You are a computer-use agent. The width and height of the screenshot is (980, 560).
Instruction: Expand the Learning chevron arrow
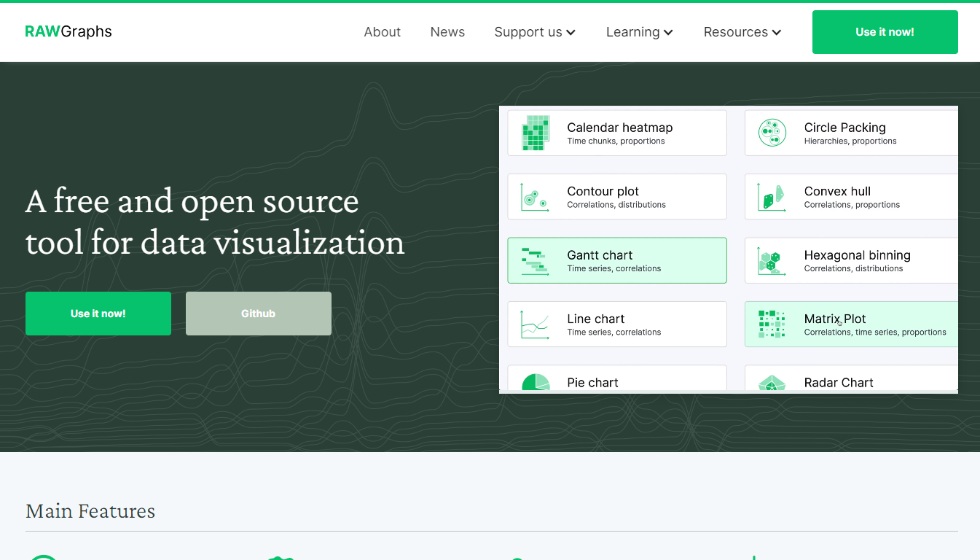pos(668,32)
